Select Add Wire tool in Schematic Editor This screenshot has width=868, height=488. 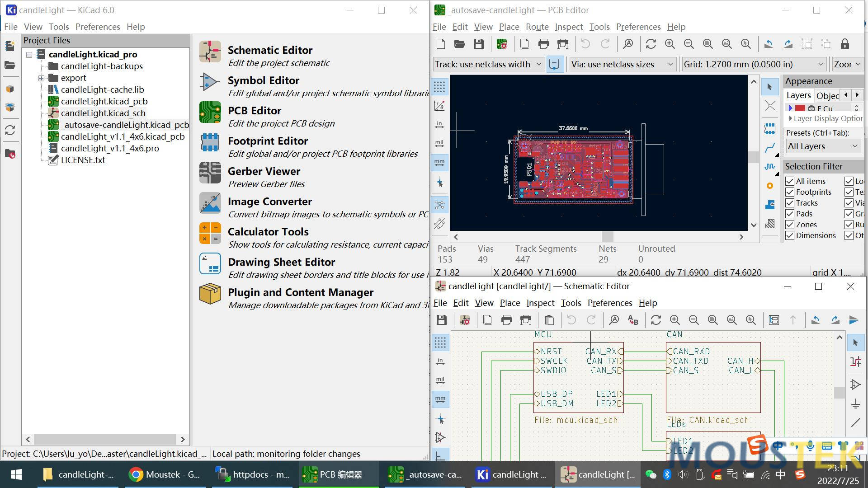(855, 422)
